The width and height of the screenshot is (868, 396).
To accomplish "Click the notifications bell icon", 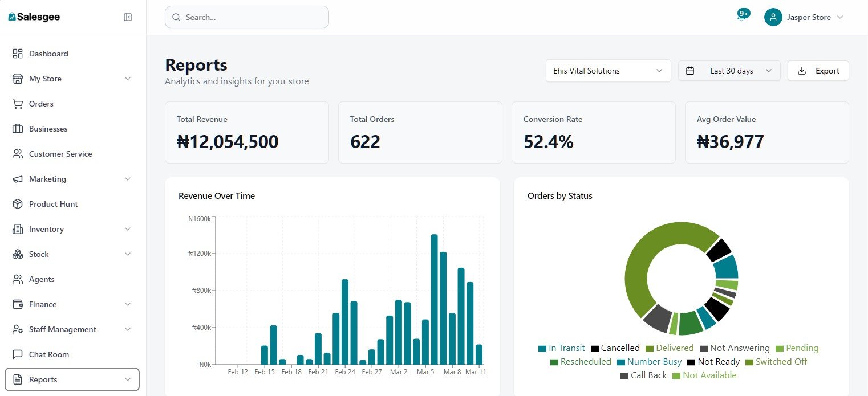I will tap(741, 17).
